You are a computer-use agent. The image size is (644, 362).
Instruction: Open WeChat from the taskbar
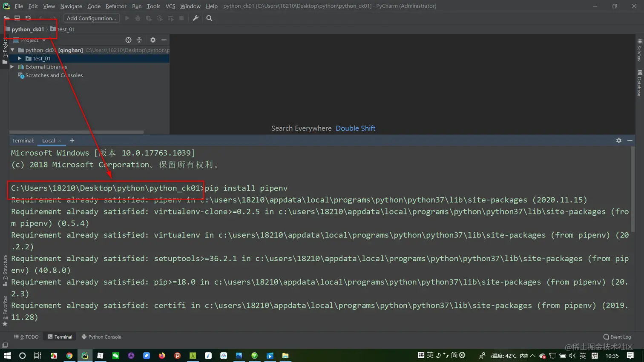[x=116, y=356]
